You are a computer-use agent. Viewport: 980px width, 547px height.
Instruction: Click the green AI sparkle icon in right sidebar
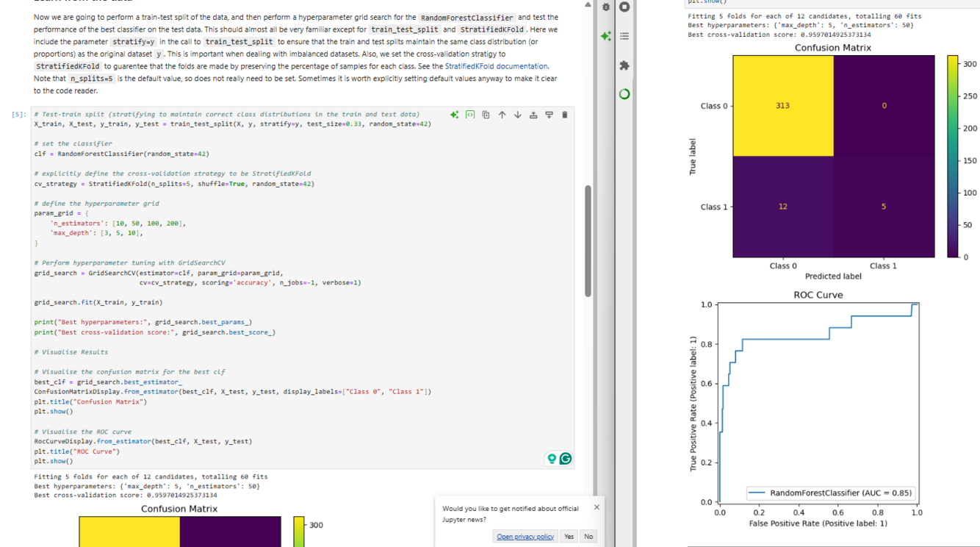point(605,35)
